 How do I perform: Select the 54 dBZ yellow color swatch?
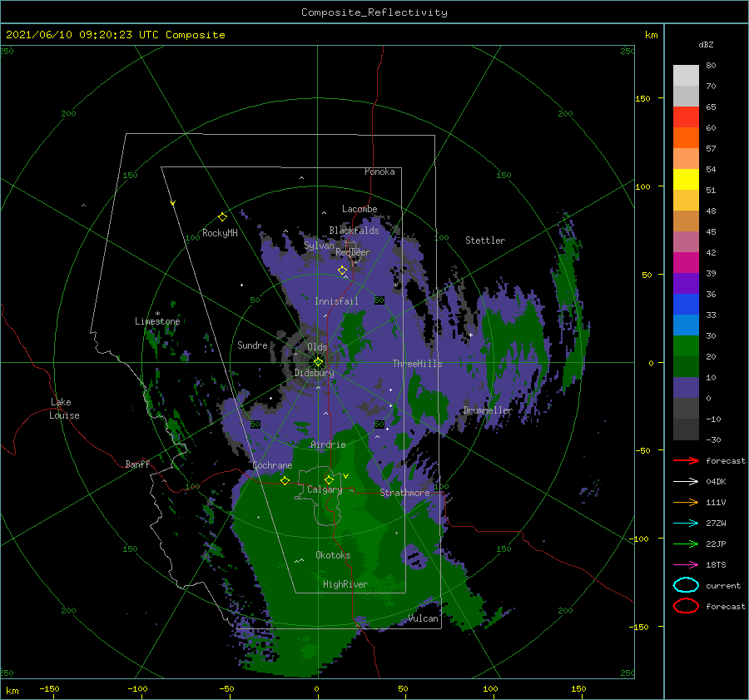(686, 180)
